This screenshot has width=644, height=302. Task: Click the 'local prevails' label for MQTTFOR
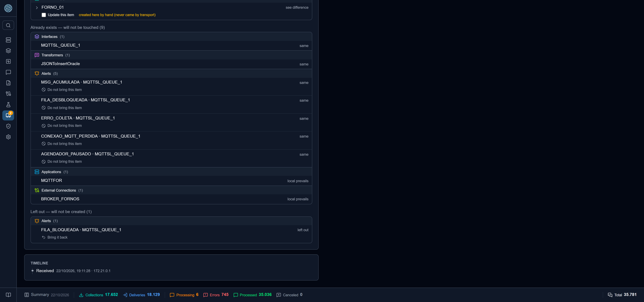[298, 181]
